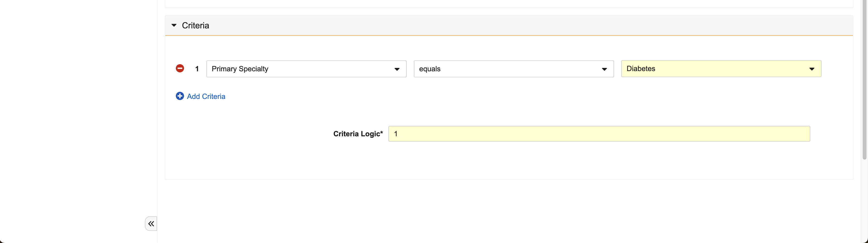Image resolution: width=868 pixels, height=243 pixels.
Task: Click the Diabetes value dropdown arrow
Action: 812,69
